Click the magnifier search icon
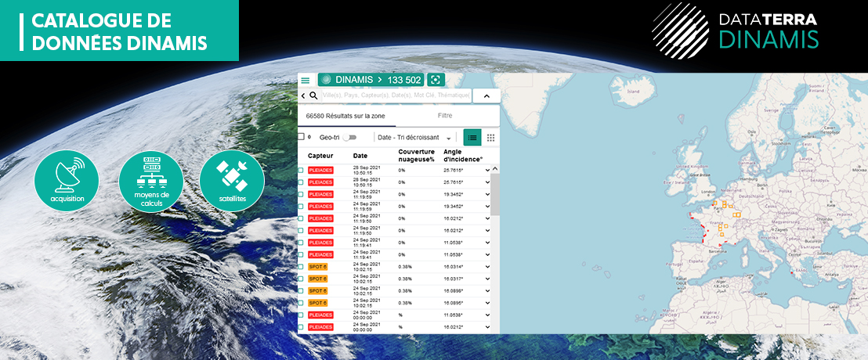The width and height of the screenshot is (868, 360). coord(313,95)
